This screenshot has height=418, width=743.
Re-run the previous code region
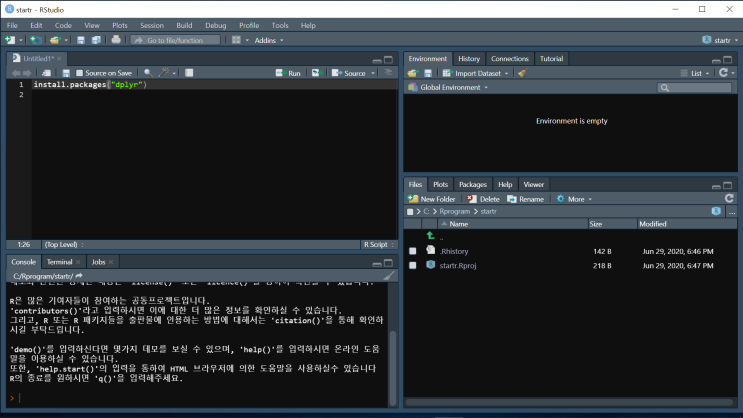(x=317, y=73)
